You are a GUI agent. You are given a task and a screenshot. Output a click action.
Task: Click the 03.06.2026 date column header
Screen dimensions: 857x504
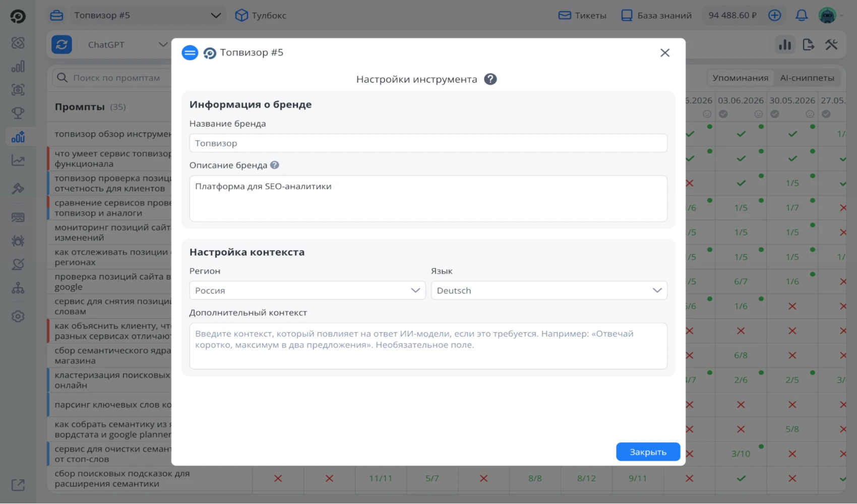[x=741, y=100]
